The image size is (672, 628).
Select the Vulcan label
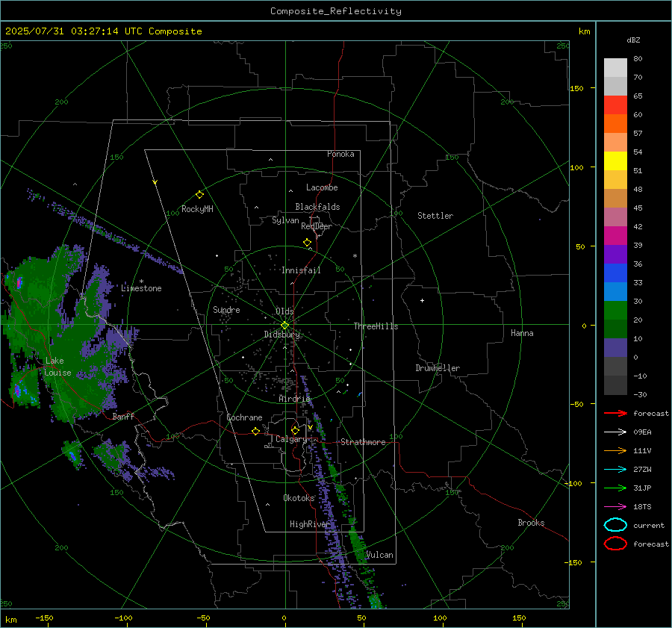coord(379,555)
